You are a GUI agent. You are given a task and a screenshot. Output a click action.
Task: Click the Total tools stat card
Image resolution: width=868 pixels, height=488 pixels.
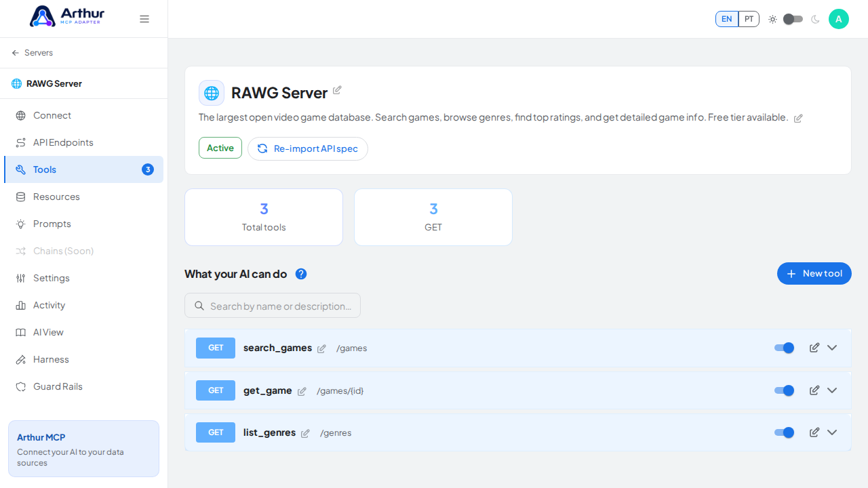pos(264,217)
